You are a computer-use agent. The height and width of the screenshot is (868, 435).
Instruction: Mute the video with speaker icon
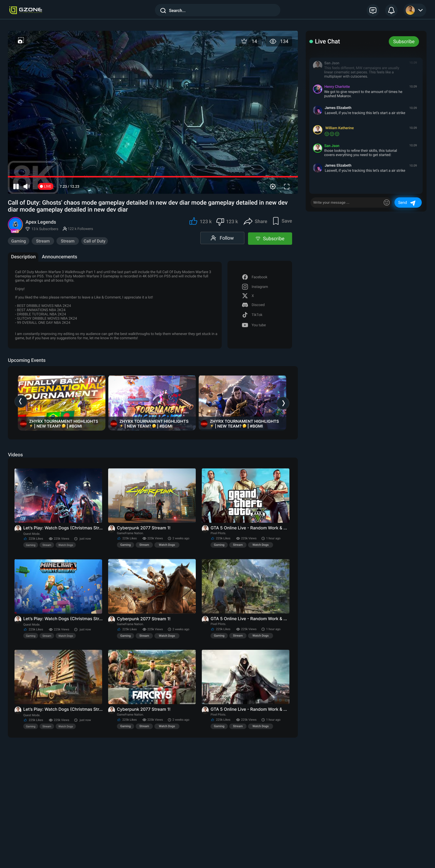pyautogui.click(x=27, y=186)
